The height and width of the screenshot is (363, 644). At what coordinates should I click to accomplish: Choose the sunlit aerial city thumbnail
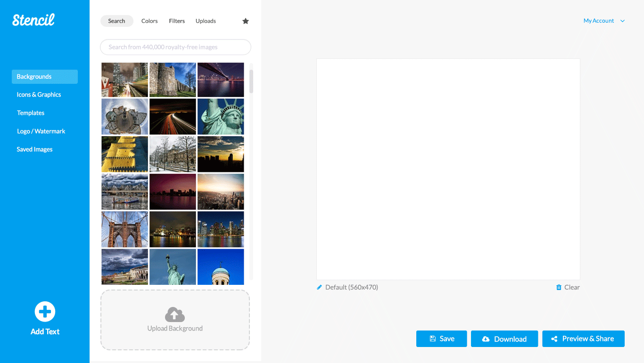(x=221, y=192)
